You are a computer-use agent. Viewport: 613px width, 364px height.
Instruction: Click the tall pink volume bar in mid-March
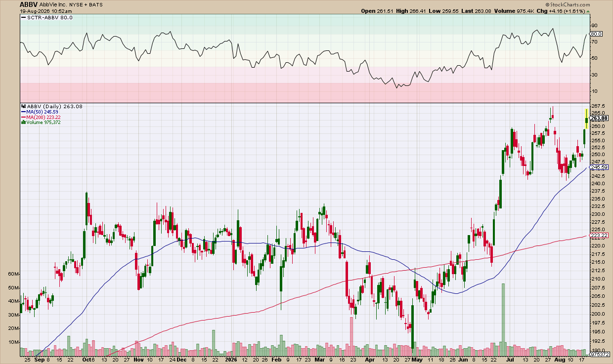coord(351,336)
